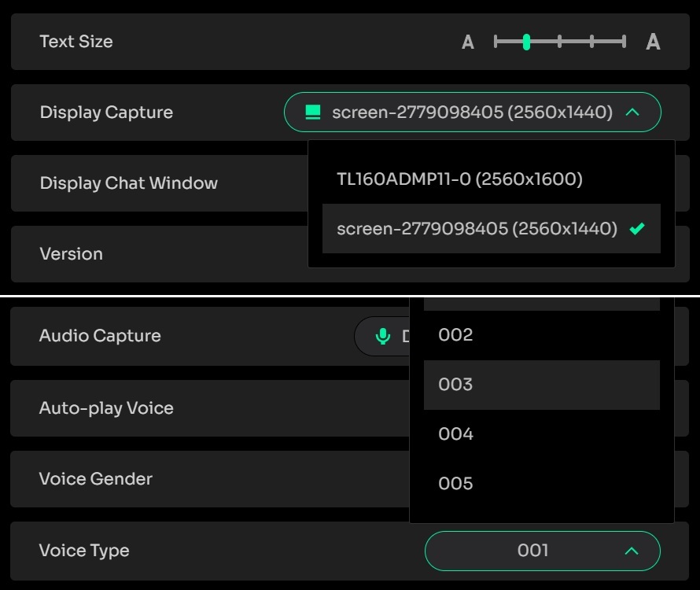Click the green monitor icon in Display Capture

click(x=312, y=112)
